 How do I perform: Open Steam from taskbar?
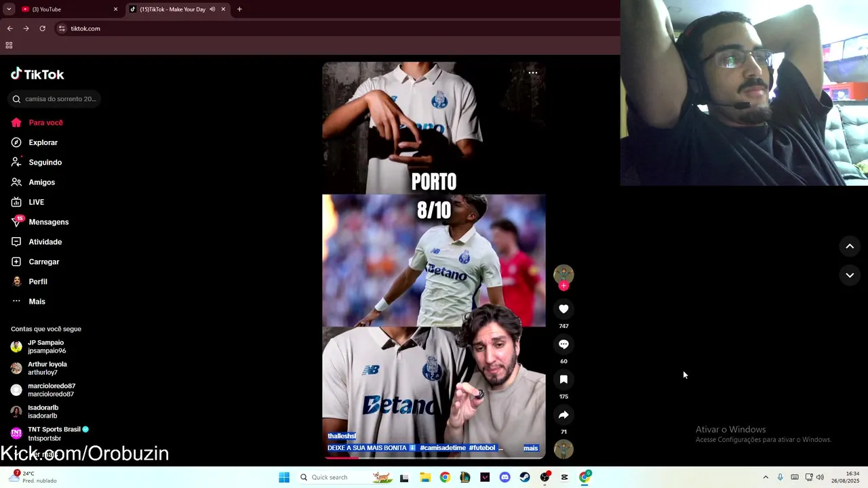point(525,477)
